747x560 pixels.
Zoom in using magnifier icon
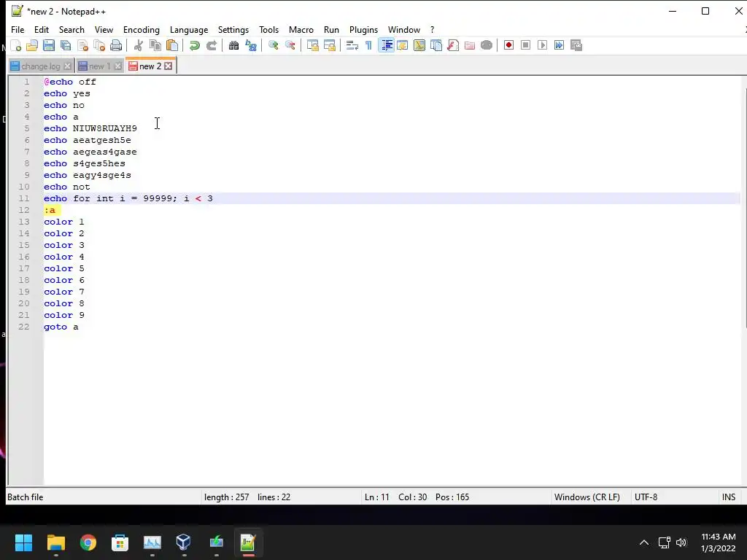[273, 45]
